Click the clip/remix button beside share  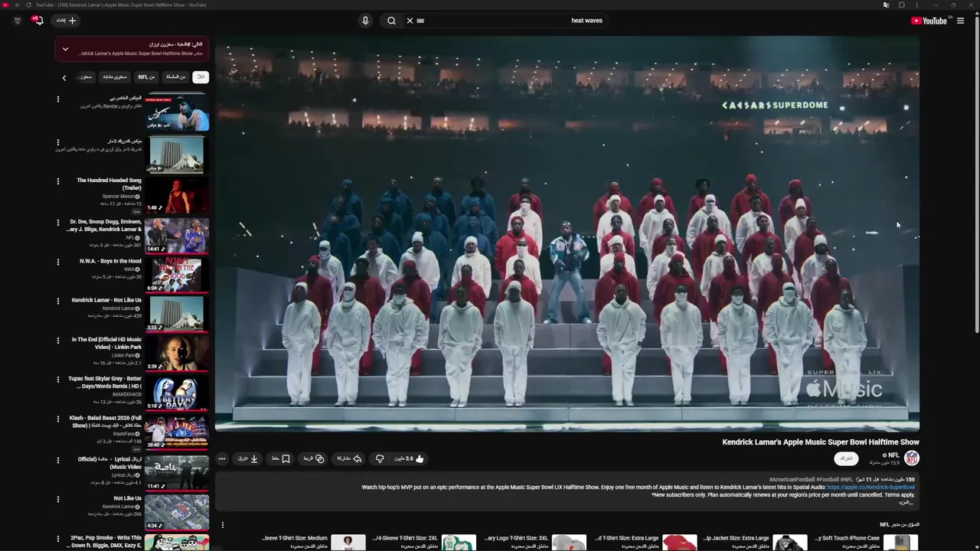[313, 458]
